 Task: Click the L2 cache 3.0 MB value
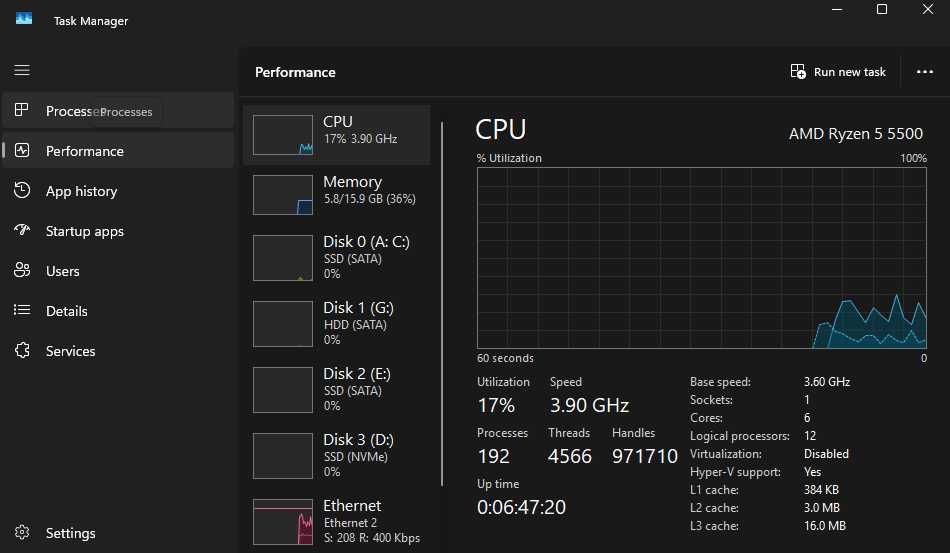point(822,508)
